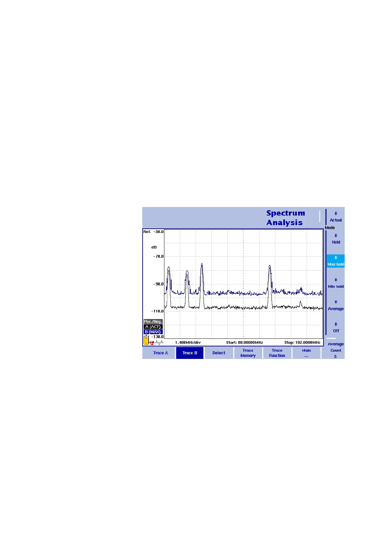Image resolution: width=392 pixels, height=555 pixels.
Task: Click the red power connection icon
Action: [152, 343]
